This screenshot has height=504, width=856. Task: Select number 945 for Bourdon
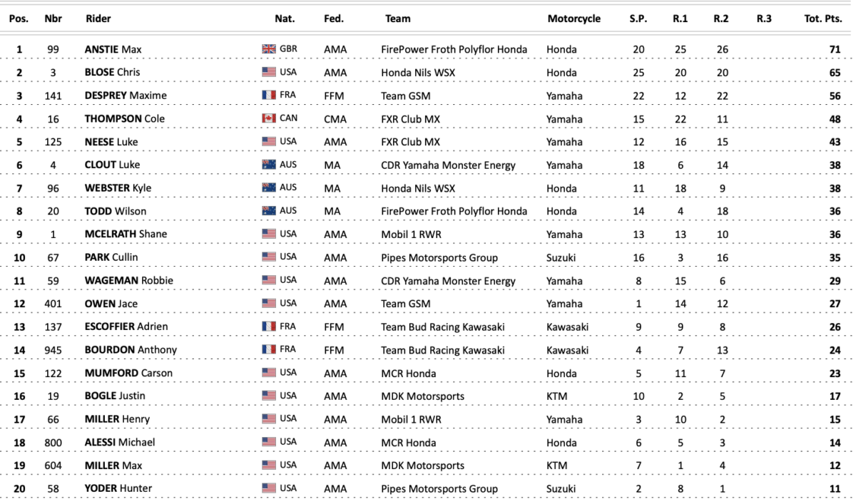(53, 349)
